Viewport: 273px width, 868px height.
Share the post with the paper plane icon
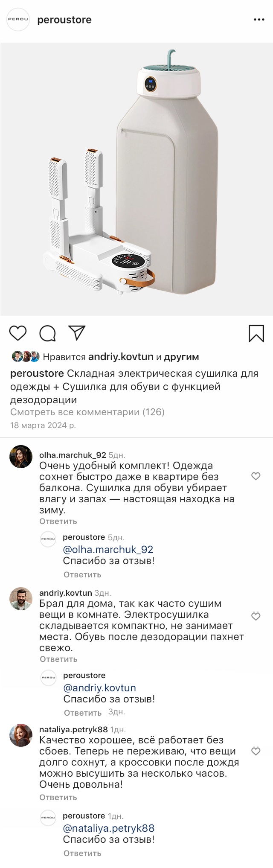77,333
